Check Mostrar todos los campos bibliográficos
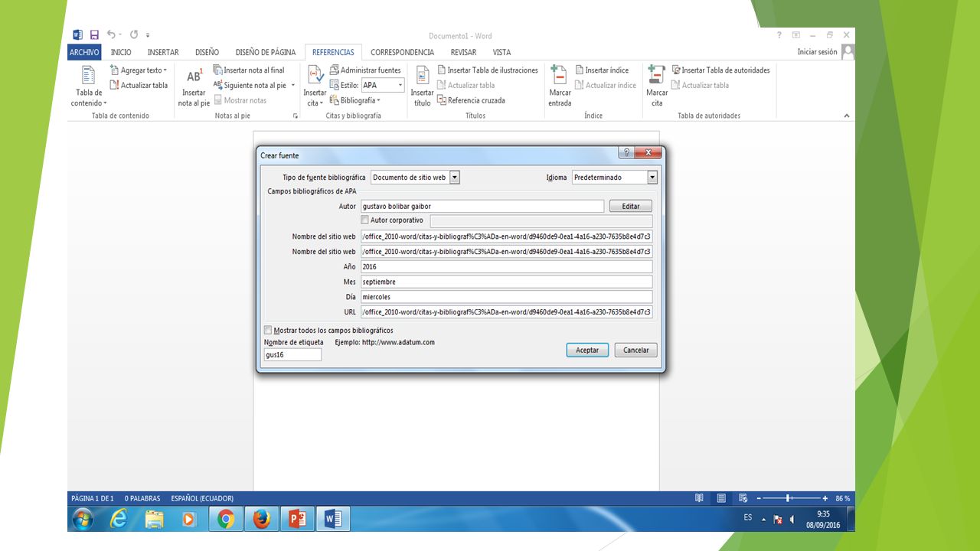This screenshot has height=551, width=980. click(x=268, y=331)
